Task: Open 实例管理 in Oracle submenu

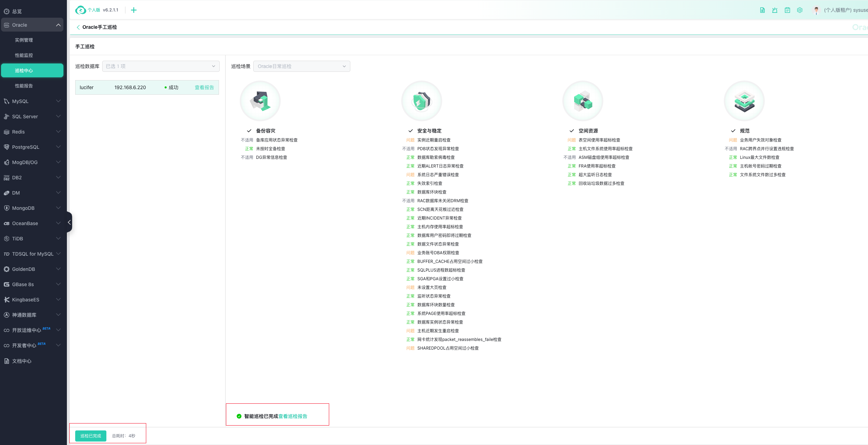Action: pyautogui.click(x=24, y=40)
